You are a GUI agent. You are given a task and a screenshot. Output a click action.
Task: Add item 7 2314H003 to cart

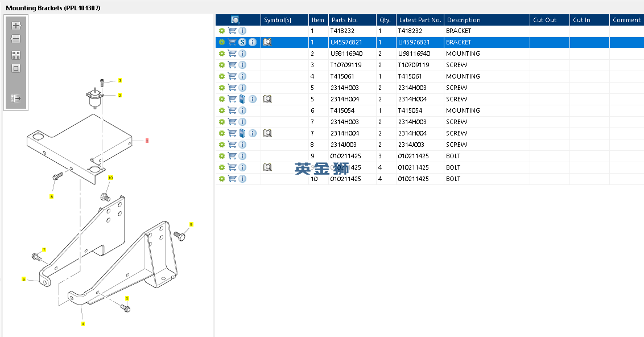pos(232,122)
